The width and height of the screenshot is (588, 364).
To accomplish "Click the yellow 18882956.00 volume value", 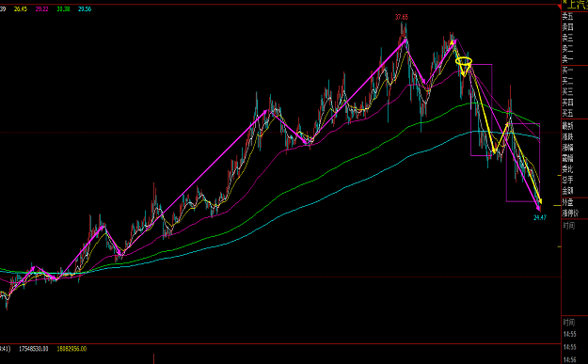I will pyautogui.click(x=72, y=349).
